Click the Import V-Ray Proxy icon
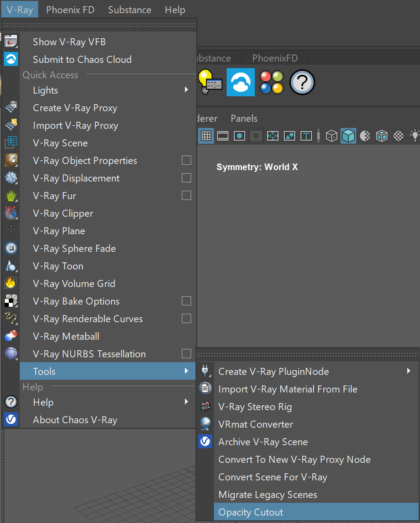 [x=11, y=125]
